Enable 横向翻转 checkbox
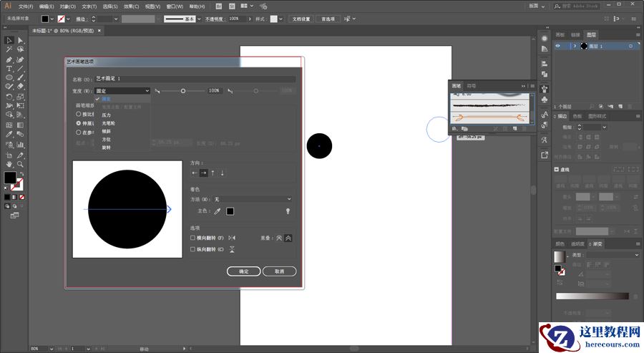This screenshot has width=644, height=353. click(193, 238)
